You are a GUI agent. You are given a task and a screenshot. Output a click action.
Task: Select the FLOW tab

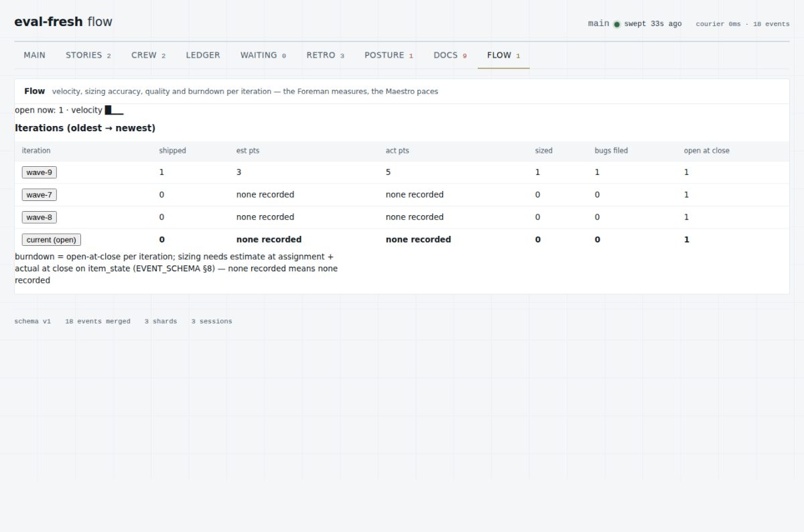tap(504, 55)
